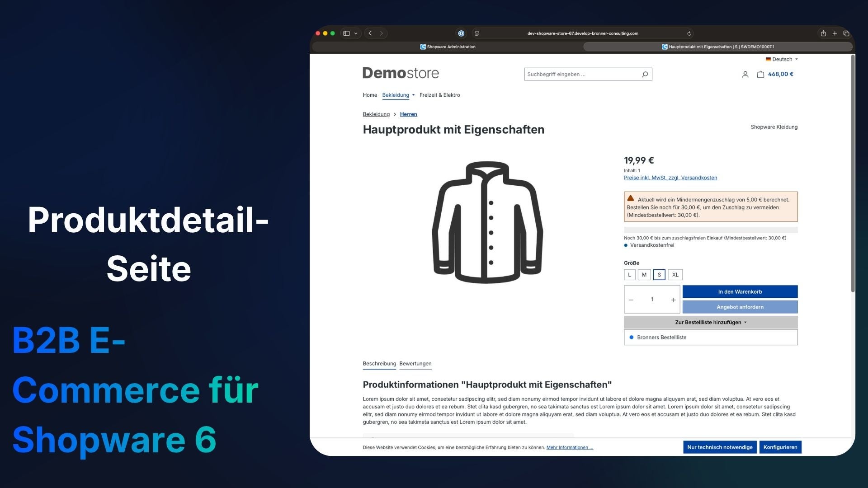Open the user account icon
Viewport: 868px width, 488px height.
coord(745,75)
